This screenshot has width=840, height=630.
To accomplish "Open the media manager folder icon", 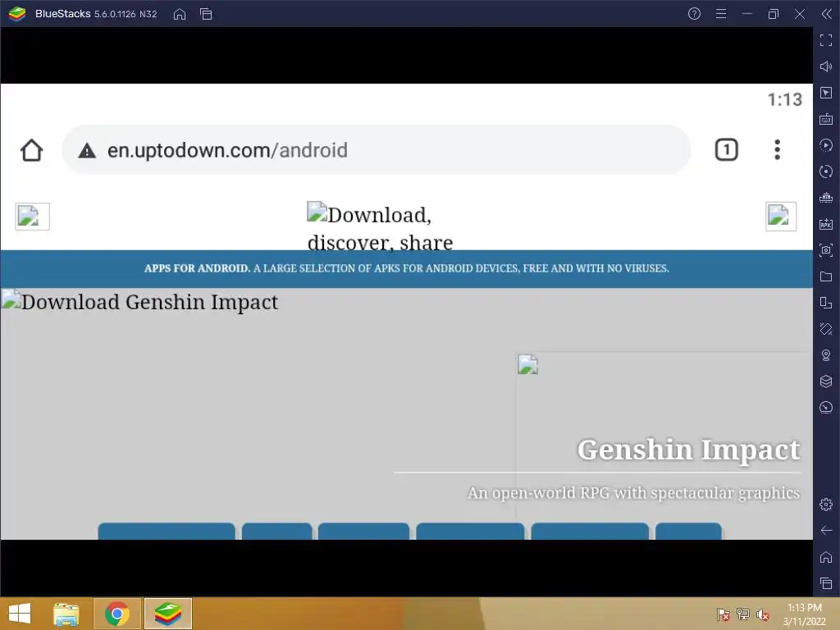I will pyautogui.click(x=825, y=276).
